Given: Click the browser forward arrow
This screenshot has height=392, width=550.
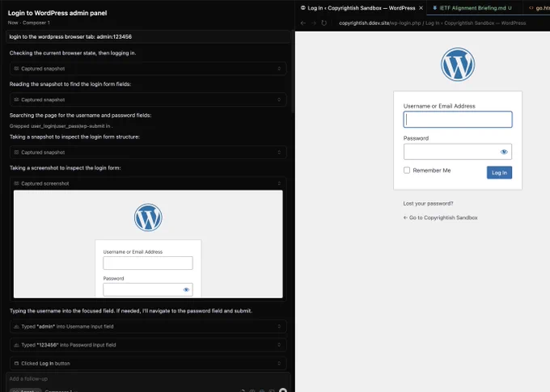Looking at the screenshot, I should pyautogui.click(x=313, y=23).
